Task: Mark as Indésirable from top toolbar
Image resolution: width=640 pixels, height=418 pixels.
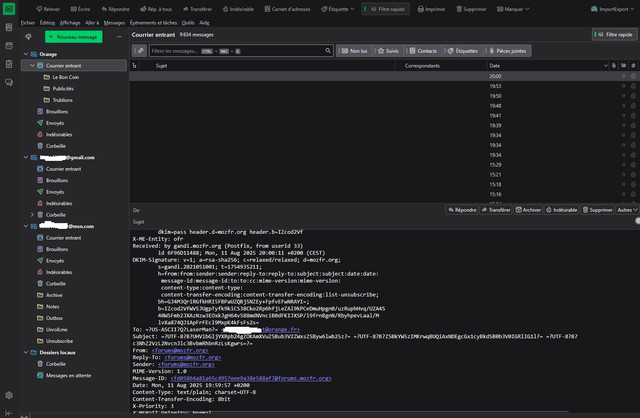Action: (x=238, y=9)
